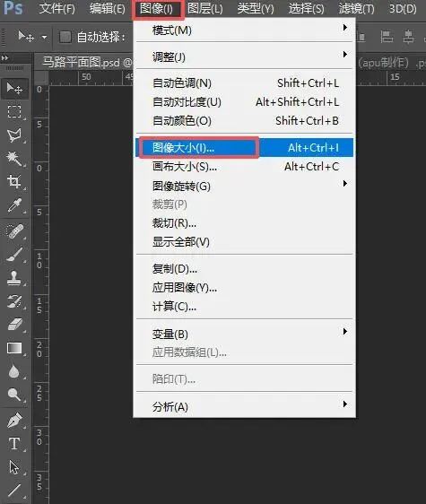Choose 自动色调(N) from menu
Viewport: 426px width, 504px height.
coord(244,83)
